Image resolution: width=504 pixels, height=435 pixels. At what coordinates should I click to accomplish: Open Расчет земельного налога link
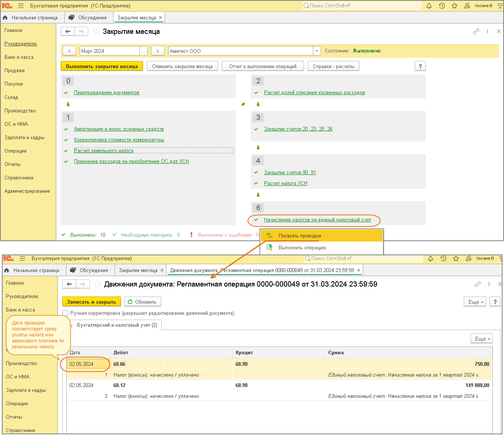point(104,151)
